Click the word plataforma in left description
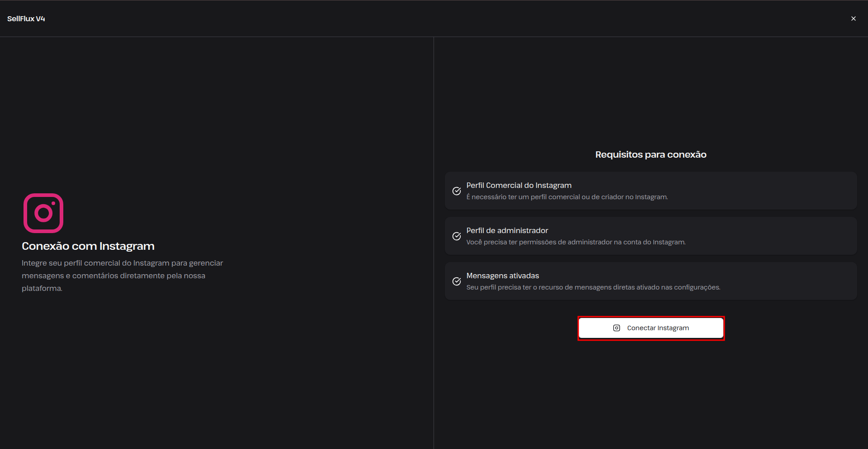 coord(42,288)
